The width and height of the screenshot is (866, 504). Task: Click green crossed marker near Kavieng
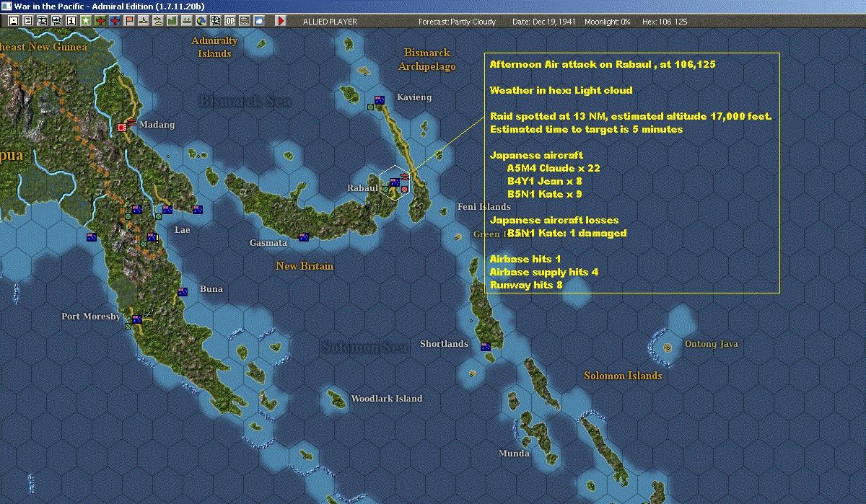(370, 107)
